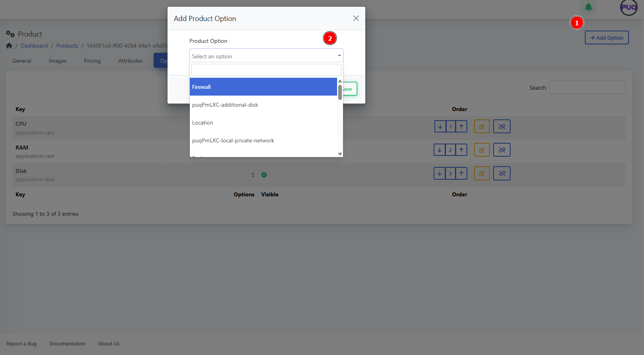
Task: Unlink the Disk option from the product
Action: coord(502,173)
